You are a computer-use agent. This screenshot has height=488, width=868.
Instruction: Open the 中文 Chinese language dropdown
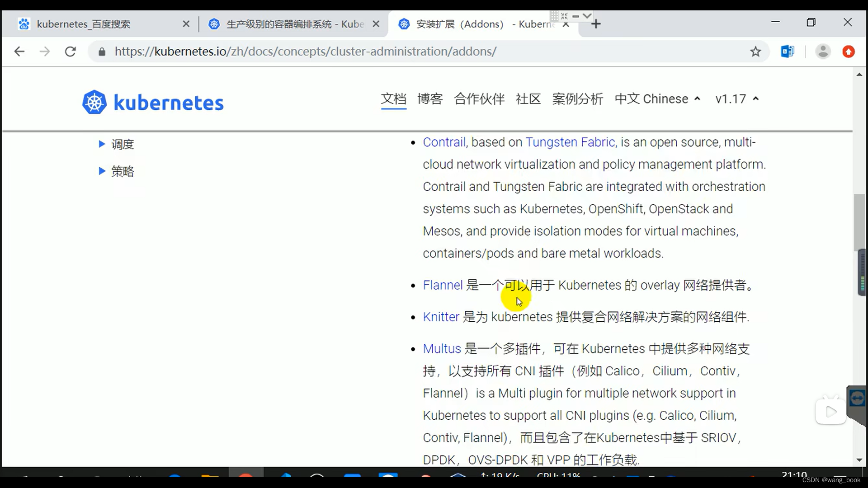[x=658, y=99]
